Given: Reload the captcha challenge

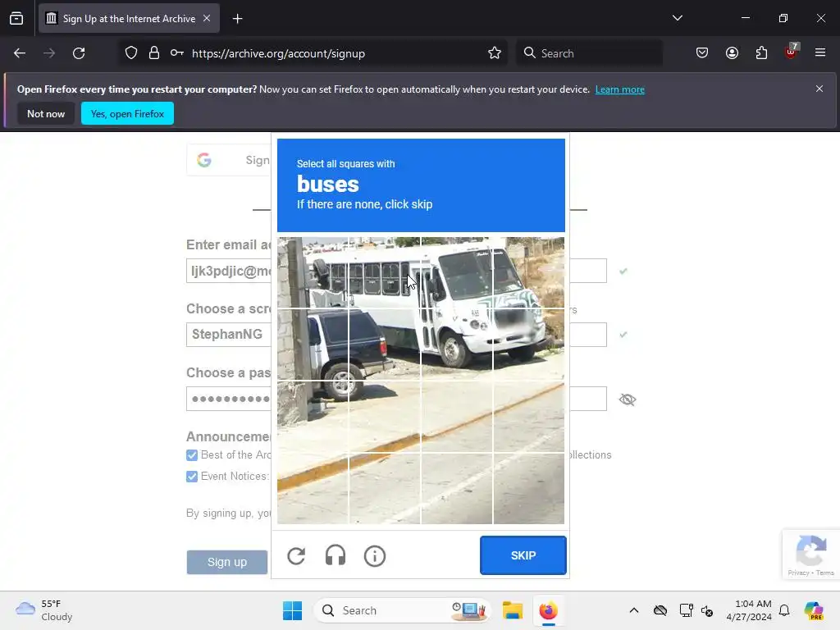Looking at the screenshot, I should coord(296,556).
